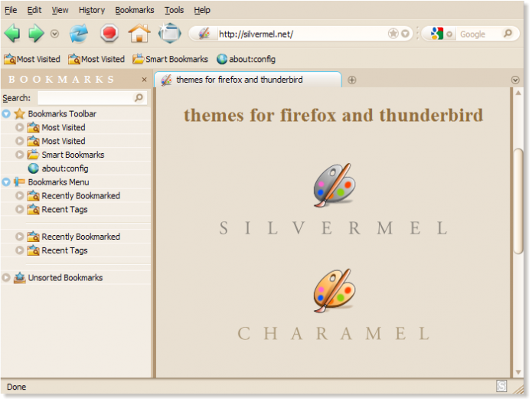Image resolution: width=532 pixels, height=402 pixels.
Task: Open about:config toolbar bookmark
Action: 246,59
